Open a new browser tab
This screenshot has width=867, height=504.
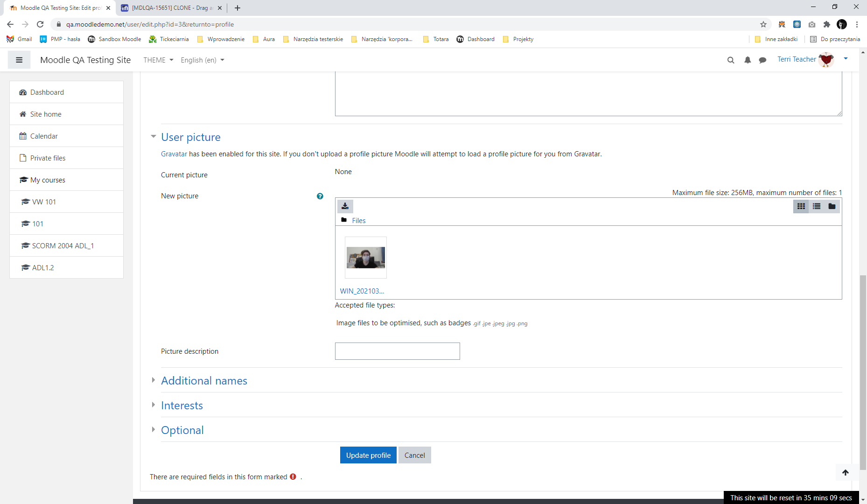click(237, 8)
